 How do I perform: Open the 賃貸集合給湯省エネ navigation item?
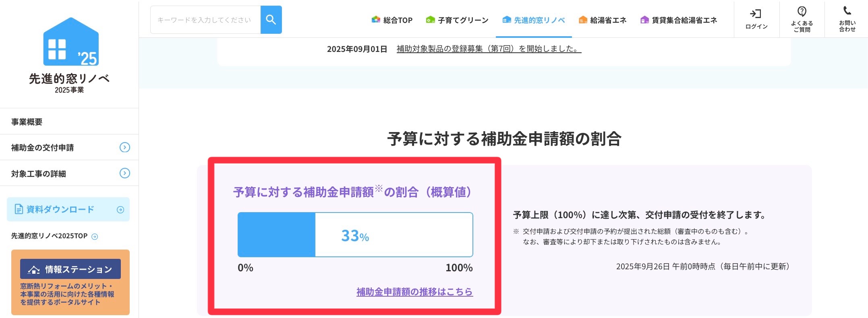coord(679,20)
